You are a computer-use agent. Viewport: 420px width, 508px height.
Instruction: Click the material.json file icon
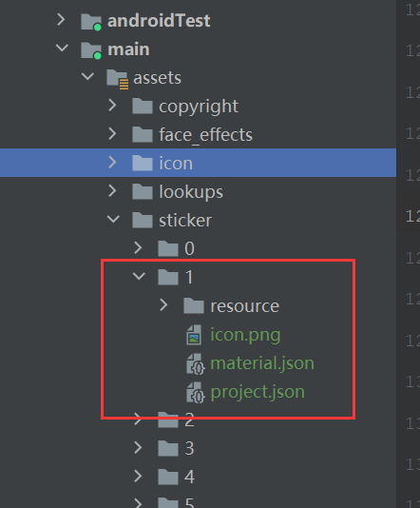[x=195, y=363]
